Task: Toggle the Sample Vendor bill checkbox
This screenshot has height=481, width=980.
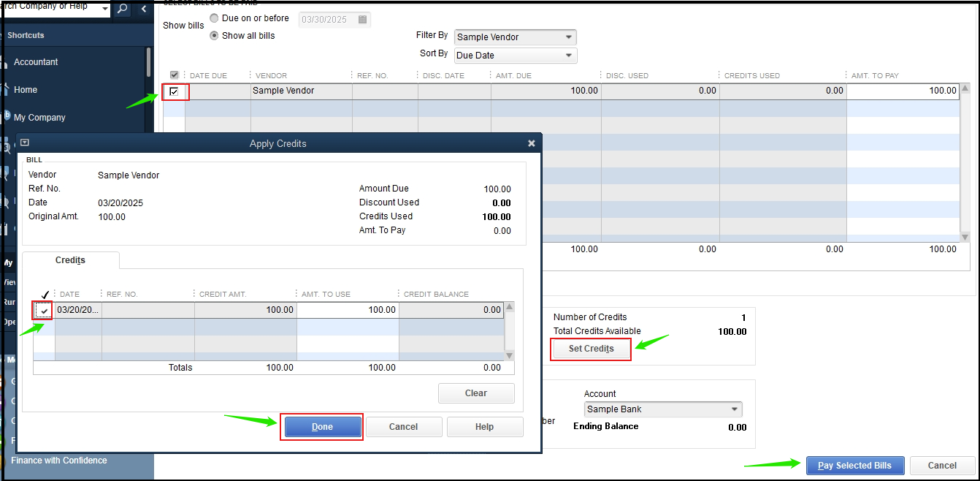Action: coord(174,91)
